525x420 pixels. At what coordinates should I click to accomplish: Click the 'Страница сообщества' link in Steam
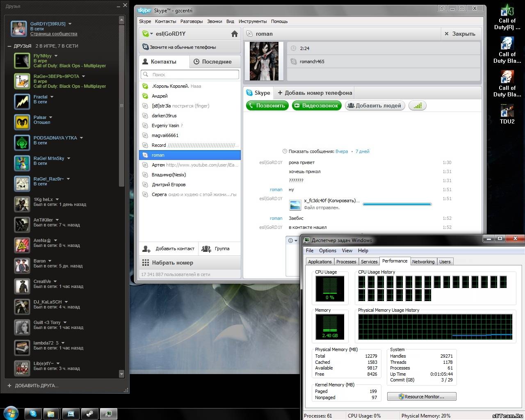[x=54, y=34]
